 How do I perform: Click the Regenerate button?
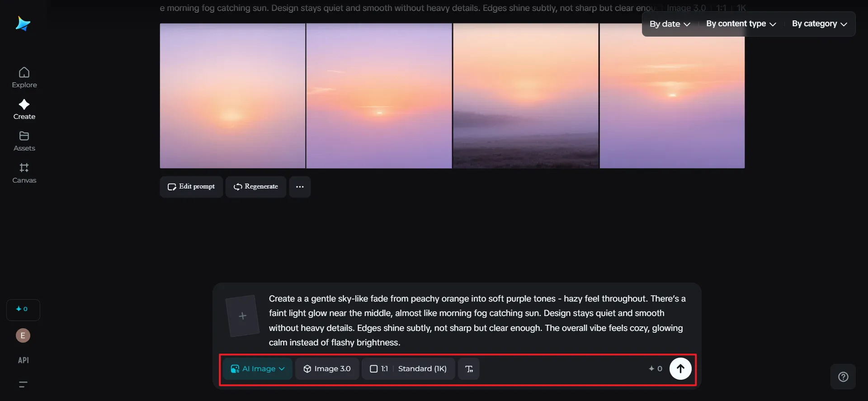pos(256,187)
